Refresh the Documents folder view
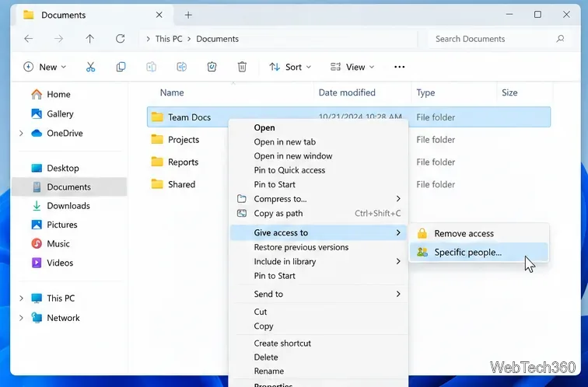Screen dimensions: 588x387 pyautogui.click(x=120, y=39)
